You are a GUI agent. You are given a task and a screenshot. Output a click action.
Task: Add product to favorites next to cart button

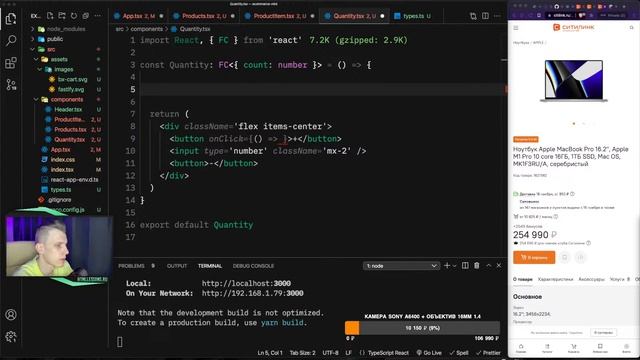pyautogui.click(x=565, y=257)
